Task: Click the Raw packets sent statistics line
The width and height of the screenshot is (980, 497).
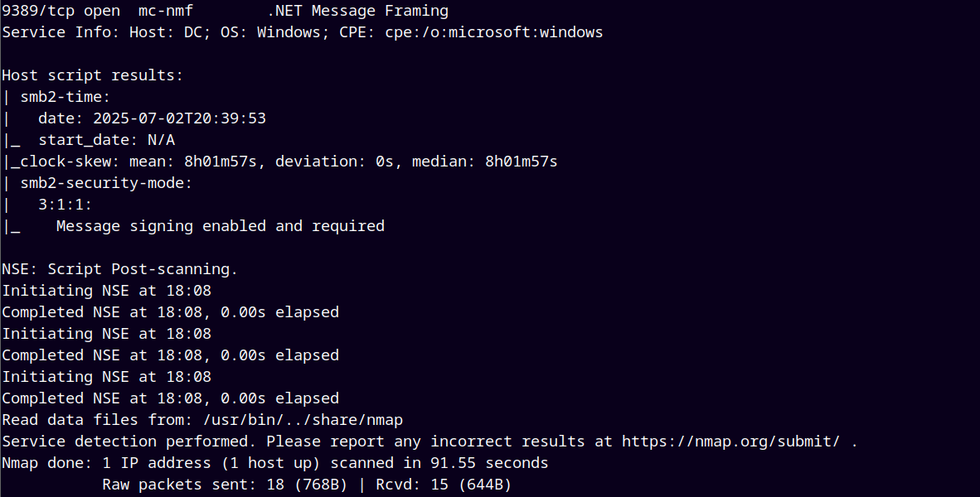Action: 307,485
